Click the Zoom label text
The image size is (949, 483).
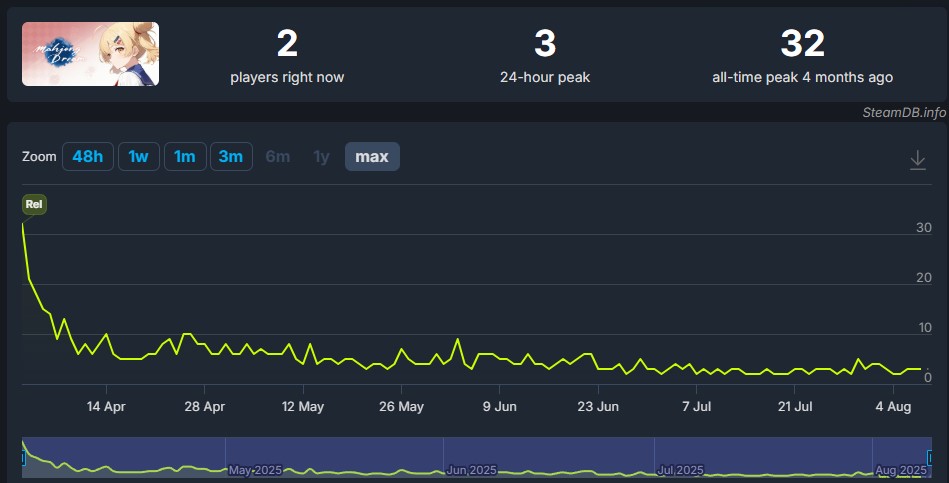click(39, 157)
